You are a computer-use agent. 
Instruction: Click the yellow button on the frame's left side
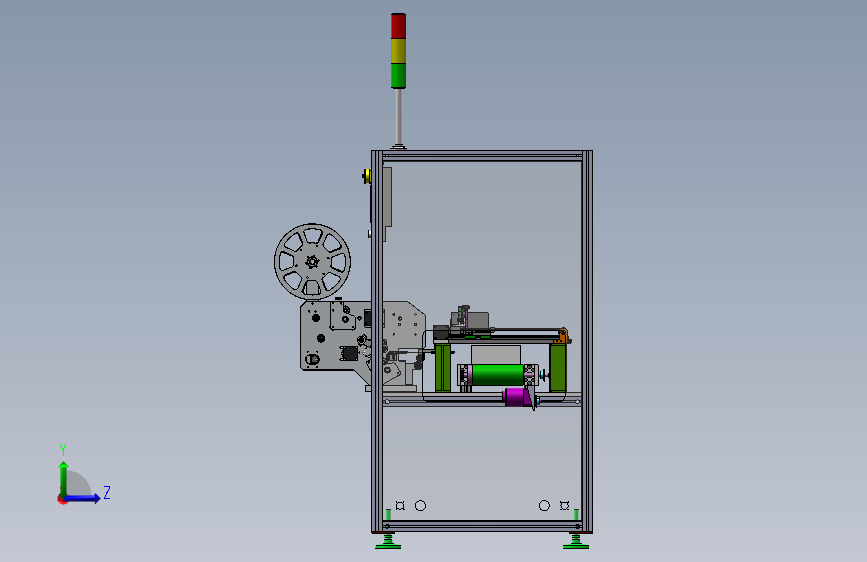pos(366,176)
